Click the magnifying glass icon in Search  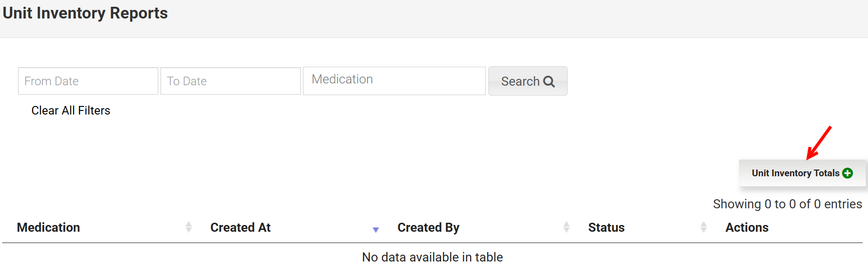pyautogui.click(x=549, y=82)
